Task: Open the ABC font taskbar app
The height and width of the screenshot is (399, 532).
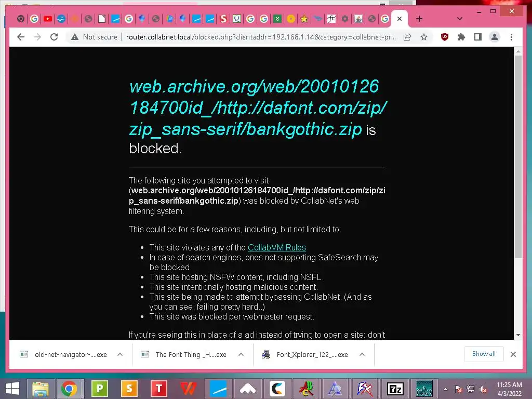Action: 307,389
